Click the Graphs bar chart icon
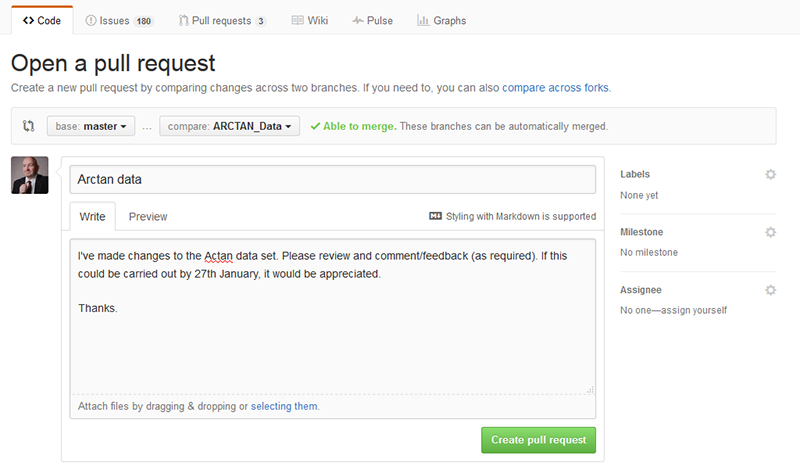Viewport: 800px width, 466px height. (x=422, y=20)
